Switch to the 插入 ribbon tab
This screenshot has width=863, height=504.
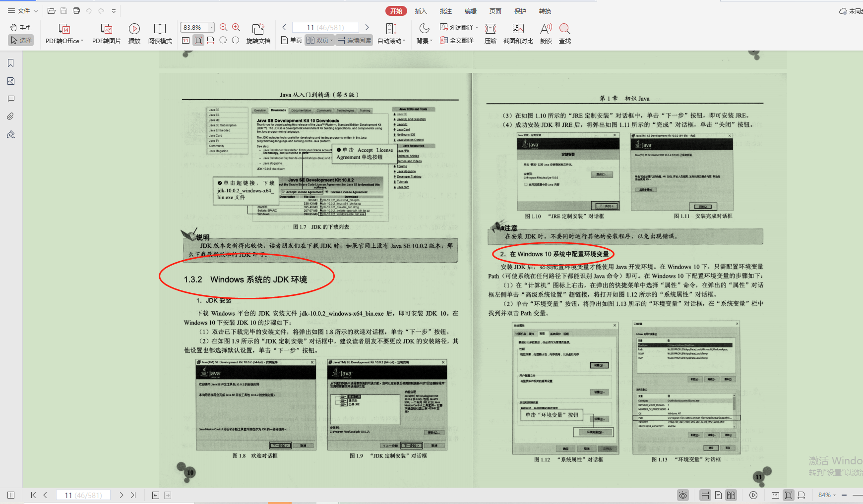tap(421, 11)
